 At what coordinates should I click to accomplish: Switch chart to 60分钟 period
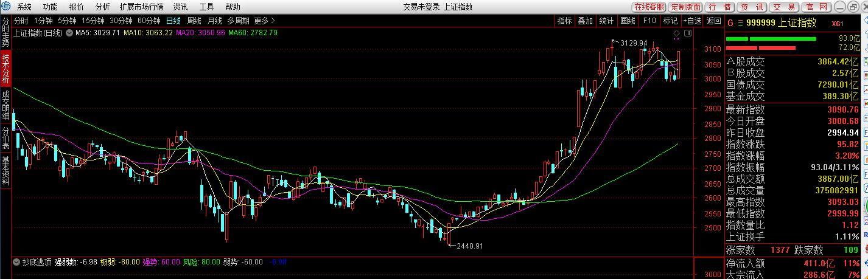[149, 21]
